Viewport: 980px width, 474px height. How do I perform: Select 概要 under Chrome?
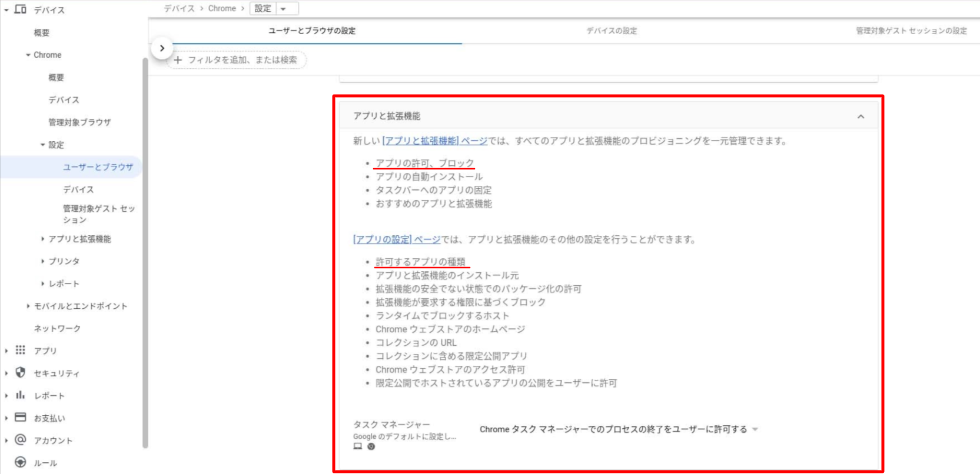pos(56,77)
